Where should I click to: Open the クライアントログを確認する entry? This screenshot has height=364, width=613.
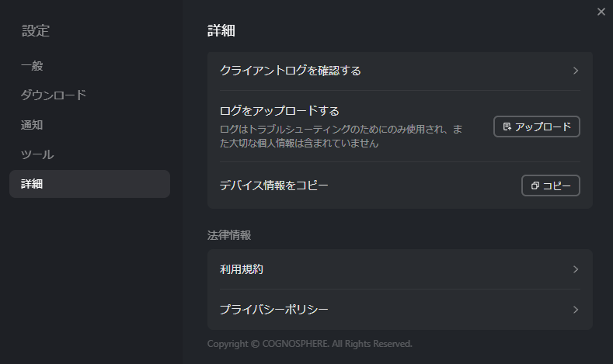tap(400, 71)
